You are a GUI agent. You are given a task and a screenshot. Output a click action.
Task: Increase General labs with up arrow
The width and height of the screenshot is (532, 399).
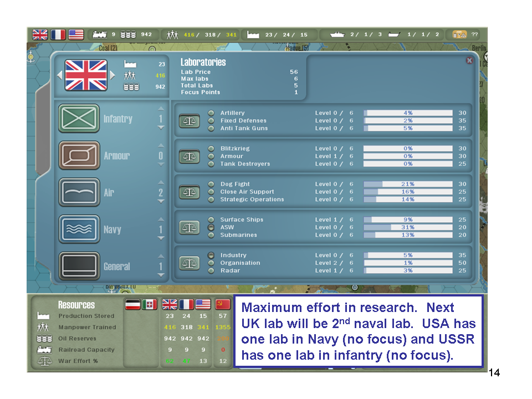[x=161, y=256]
